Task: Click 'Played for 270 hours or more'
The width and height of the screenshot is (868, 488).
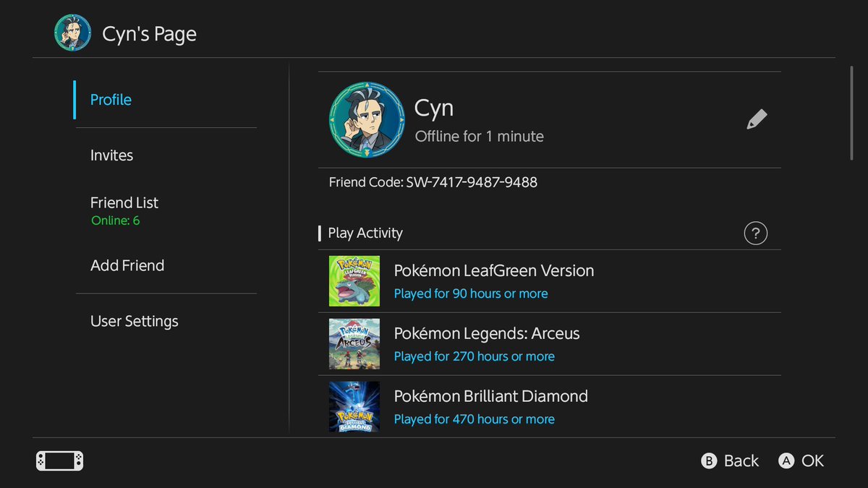Action: point(475,356)
